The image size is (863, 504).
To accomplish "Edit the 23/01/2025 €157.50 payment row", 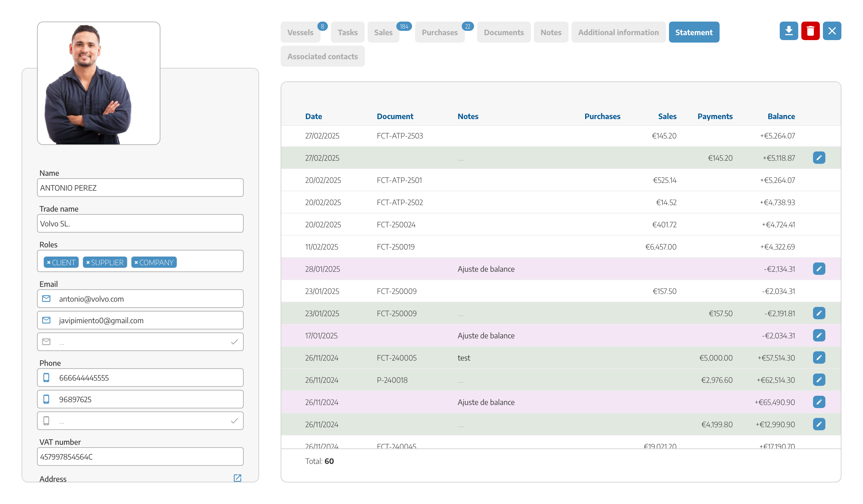I will (819, 313).
